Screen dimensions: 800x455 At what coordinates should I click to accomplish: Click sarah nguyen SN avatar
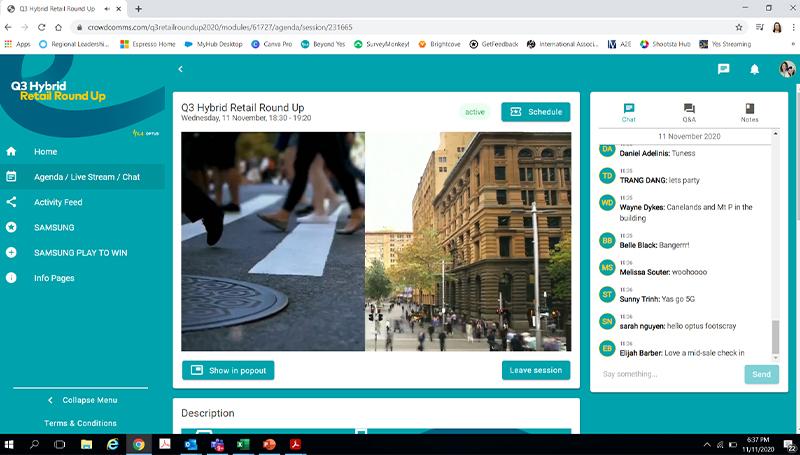click(607, 321)
